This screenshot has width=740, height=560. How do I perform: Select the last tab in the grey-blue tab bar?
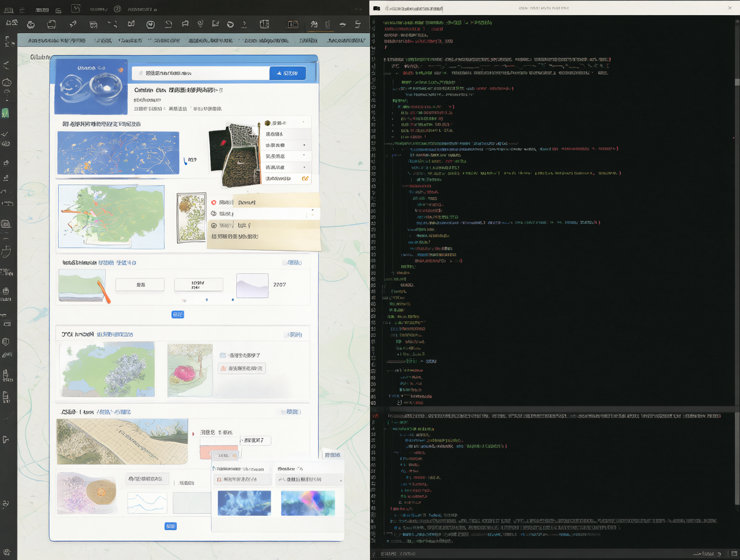(x=346, y=41)
